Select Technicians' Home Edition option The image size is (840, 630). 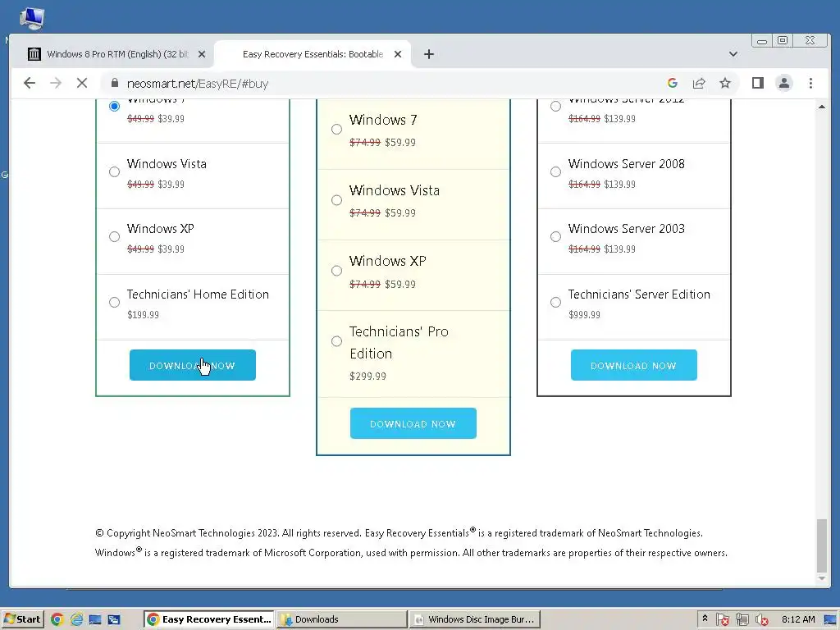114,302
